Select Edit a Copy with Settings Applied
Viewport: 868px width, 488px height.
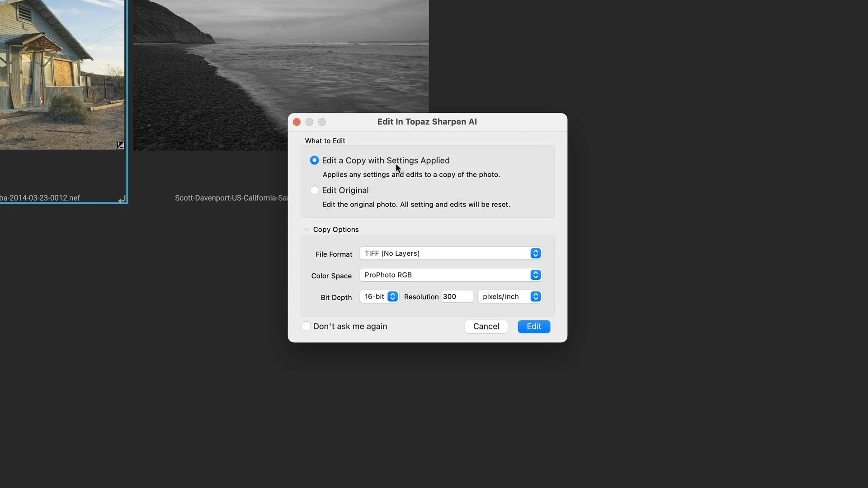(314, 160)
